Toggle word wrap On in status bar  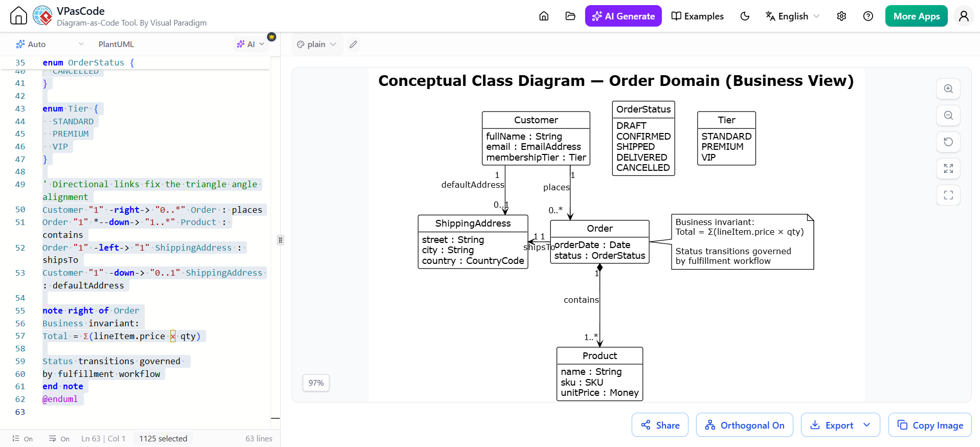click(59, 439)
